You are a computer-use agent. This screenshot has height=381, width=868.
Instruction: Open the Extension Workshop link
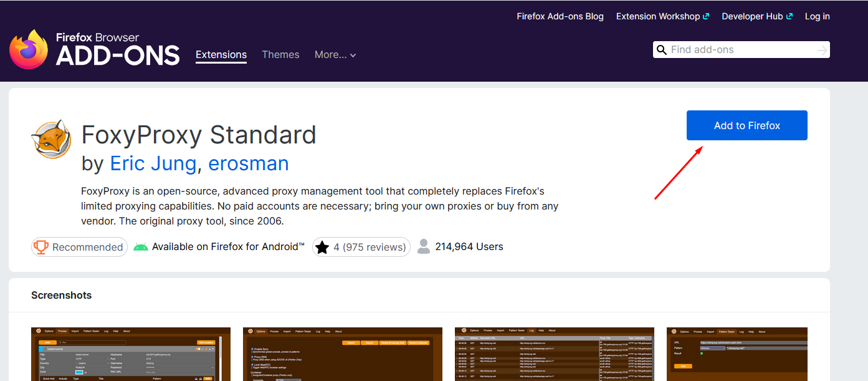pyautogui.click(x=662, y=17)
